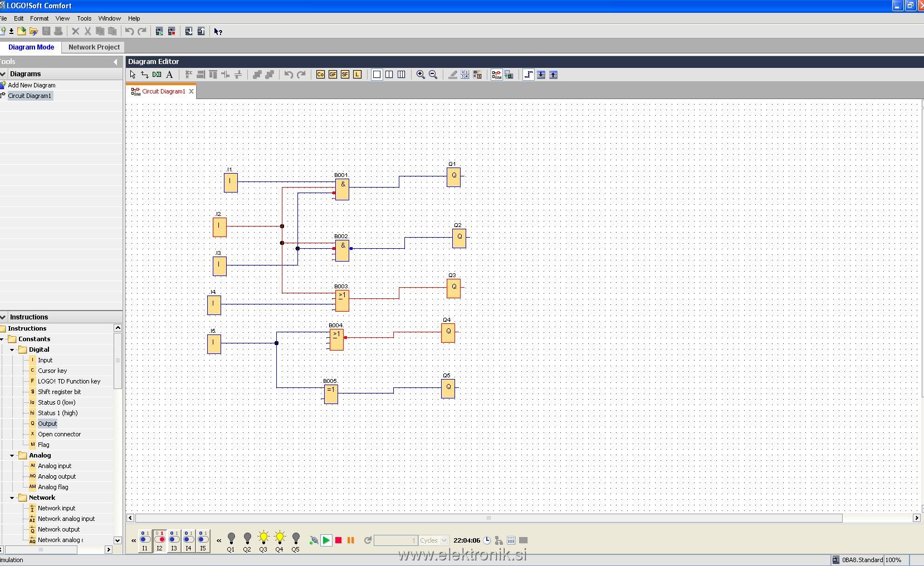
Task: Click the Undo arrow in Diagram Editor toolbar
Action: (x=289, y=75)
